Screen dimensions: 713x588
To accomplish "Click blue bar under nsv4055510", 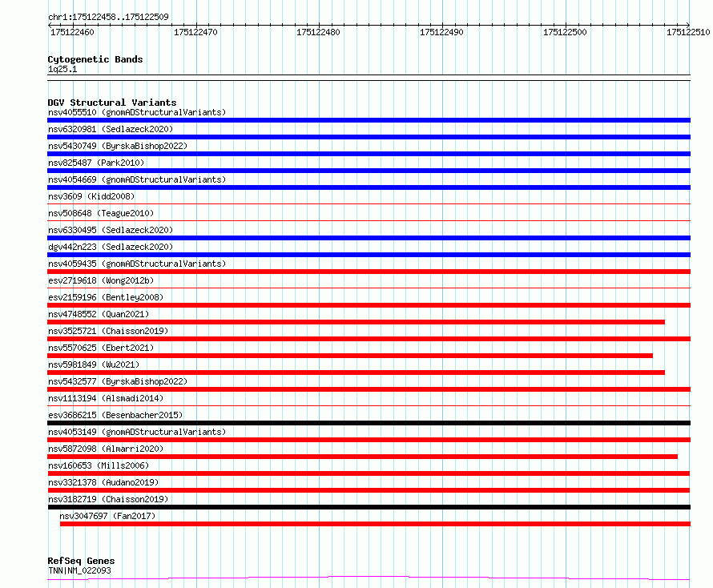I will [369, 120].
